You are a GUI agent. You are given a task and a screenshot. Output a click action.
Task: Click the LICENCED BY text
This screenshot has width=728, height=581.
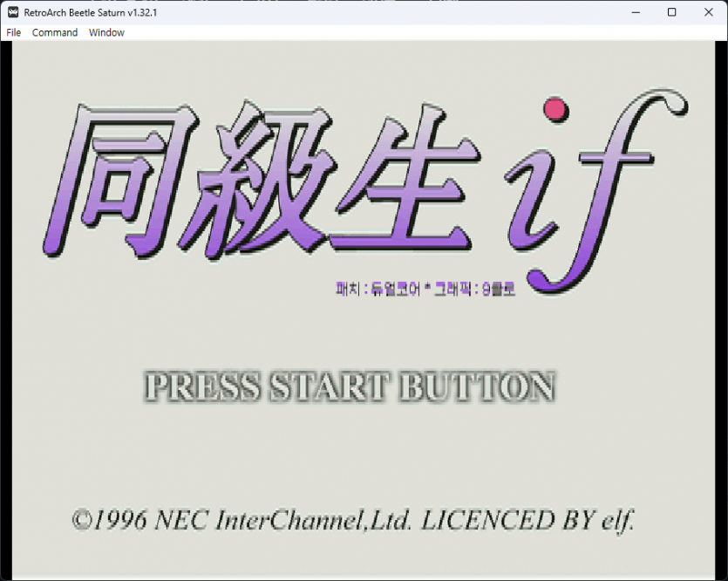point(508,520)
